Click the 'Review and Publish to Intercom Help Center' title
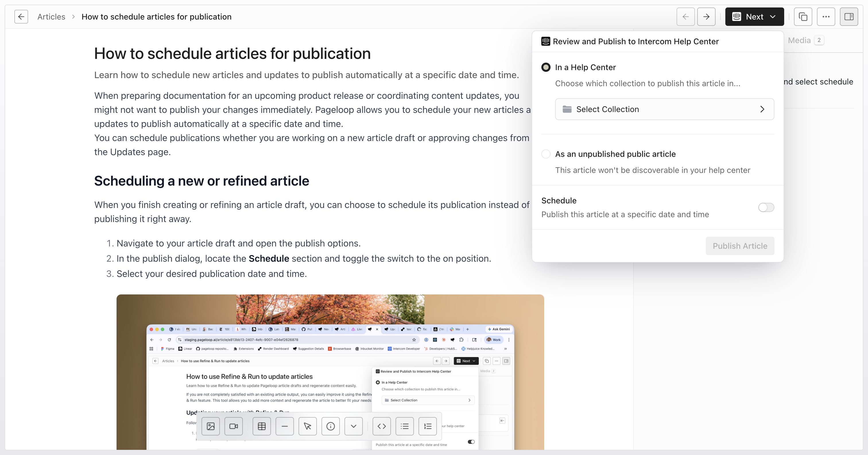The image size is (868, 455). coord(636,41)
